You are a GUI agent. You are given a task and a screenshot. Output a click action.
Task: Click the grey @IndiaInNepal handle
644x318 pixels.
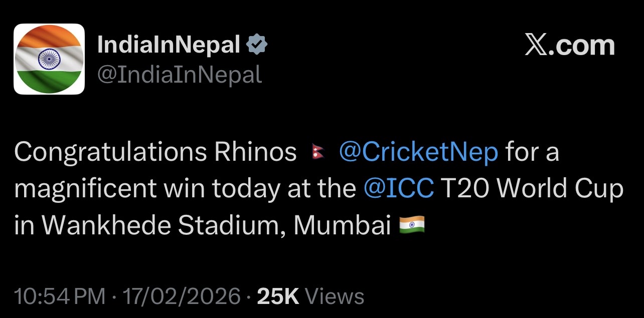pyautogui.click(x=179, y=75)
